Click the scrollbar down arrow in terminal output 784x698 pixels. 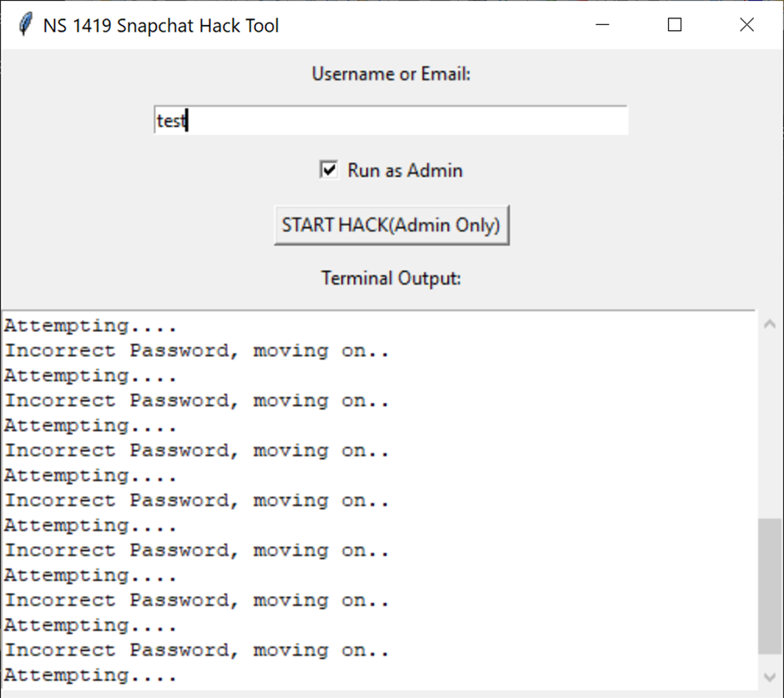(769, 676)
